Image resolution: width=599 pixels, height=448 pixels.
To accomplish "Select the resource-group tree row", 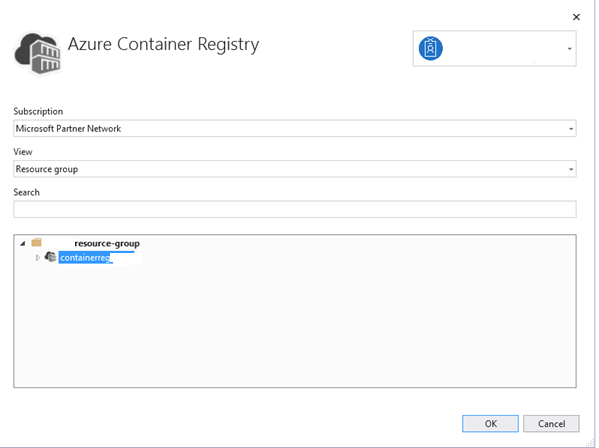I will 107,243.
